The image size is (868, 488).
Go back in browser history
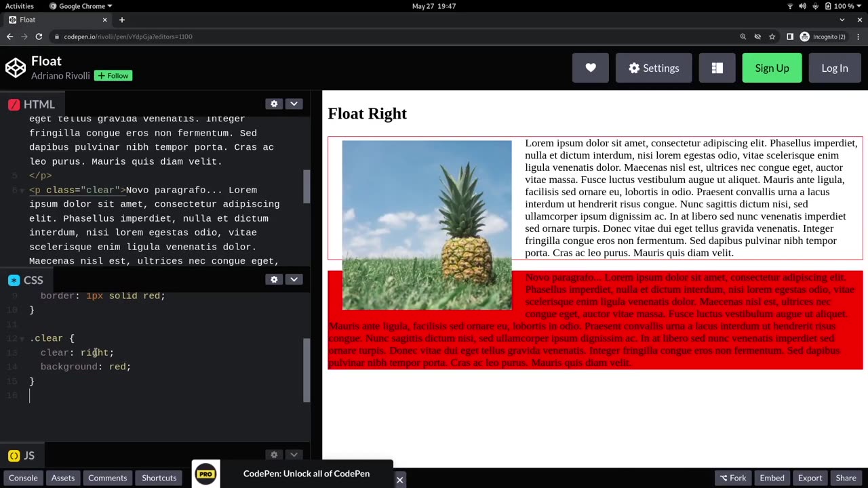coord(9,37)
